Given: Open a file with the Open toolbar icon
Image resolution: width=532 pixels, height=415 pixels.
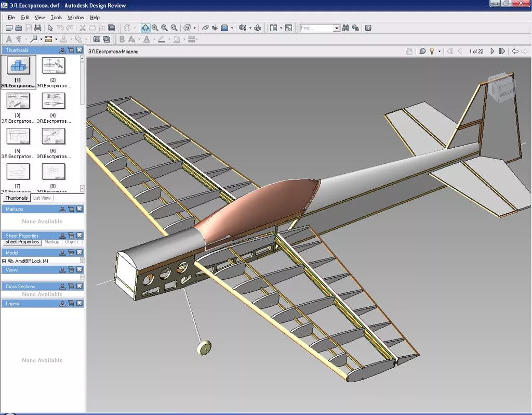Looking at the screenshot, I should coord(19,28).
